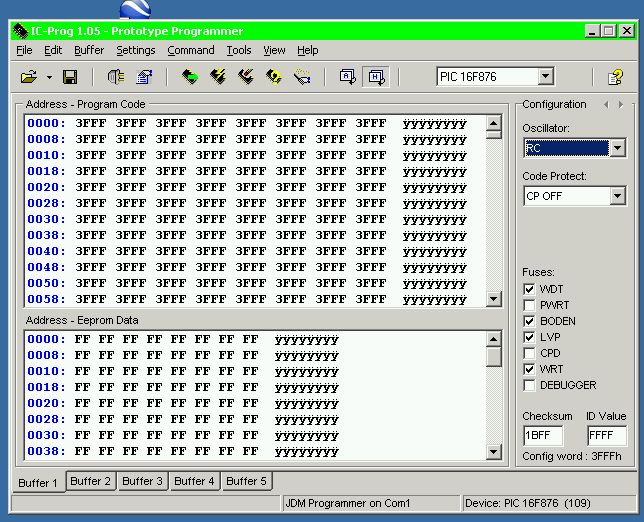Click the Verify chip icon
The image size is (644, 522).
pyautogui.click(x=274, y=77)
